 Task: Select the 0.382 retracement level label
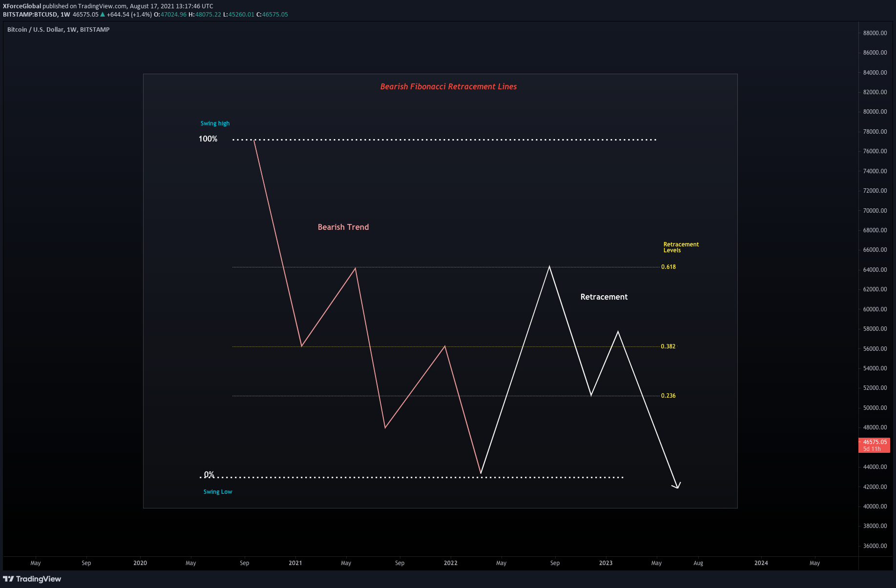[x=668, y=346]
